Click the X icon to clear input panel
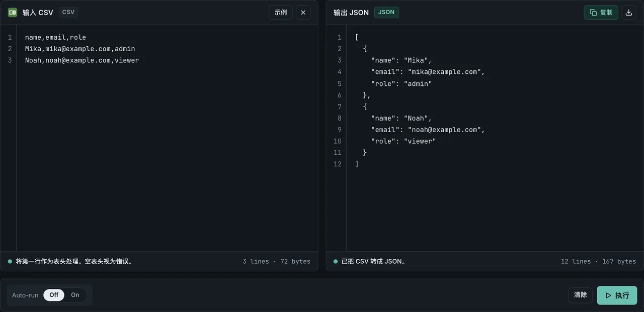The height and width of the screenshot is (312, 644). (x=303, y=12)
